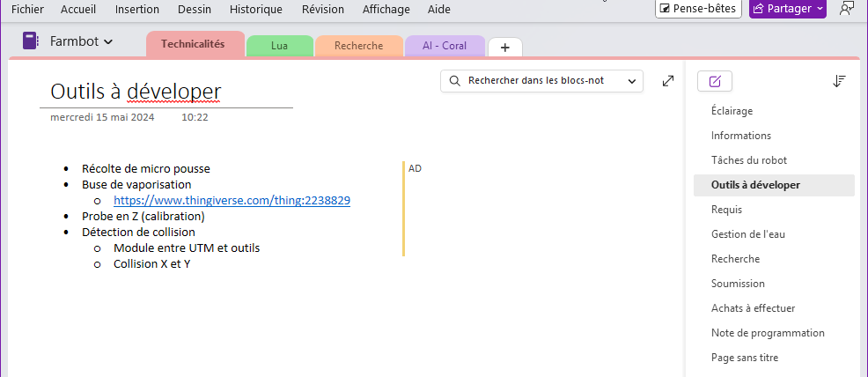868x377 pixels.
Task: Click the Pense-bêtes button
Action: 698,9
